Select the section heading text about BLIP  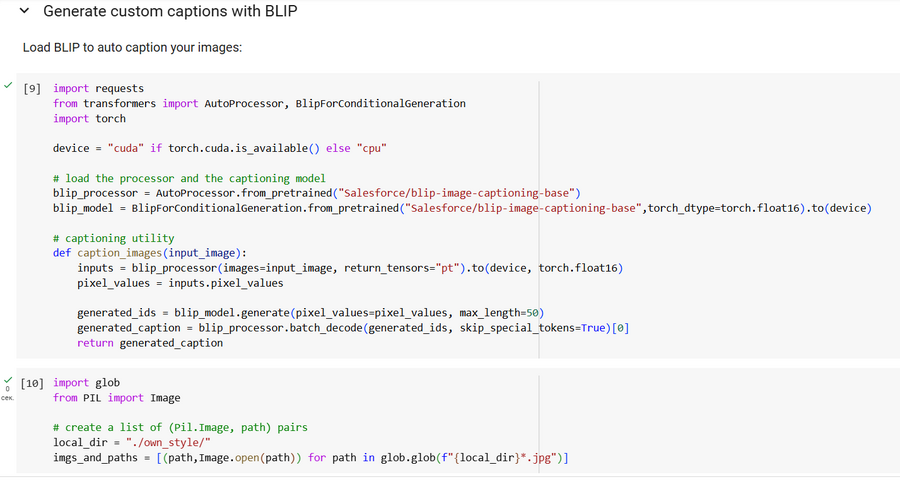tap(170, 12)
